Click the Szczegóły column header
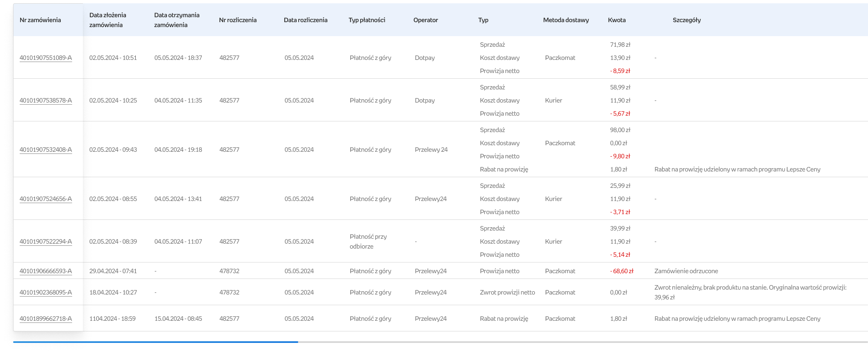This screenshot has width=868, height=363. [x=687, y=20]
